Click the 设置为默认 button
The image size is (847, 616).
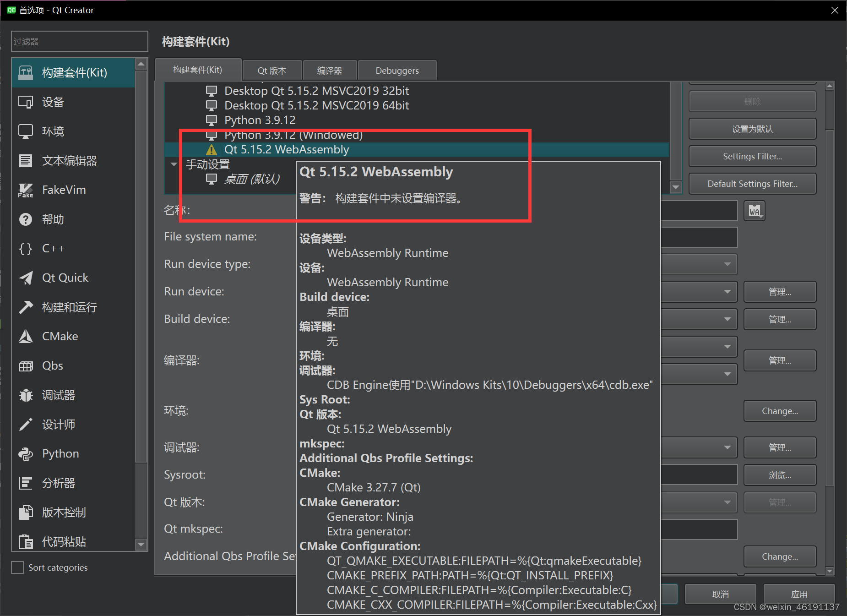[752, 129]
